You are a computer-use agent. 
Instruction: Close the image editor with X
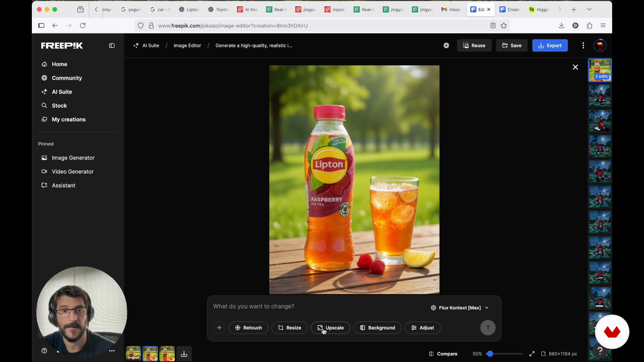575,67
